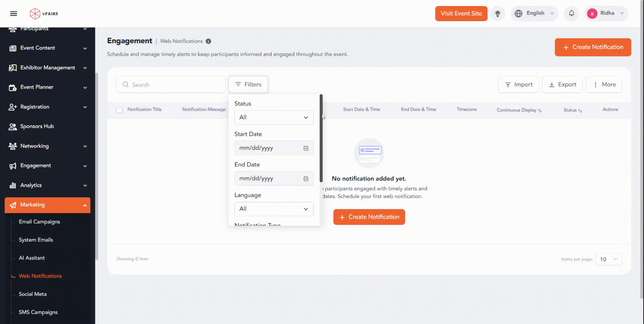Image resolution: width=644 pixels, height=324 pixels.
Task: Click the Web Notifications info icon
Action: [x=208, y=41]
